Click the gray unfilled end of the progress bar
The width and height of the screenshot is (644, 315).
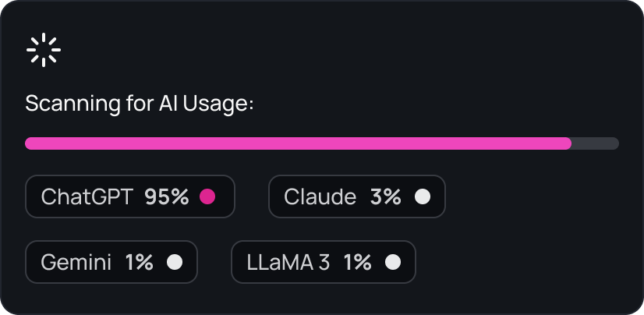point(596,143)
